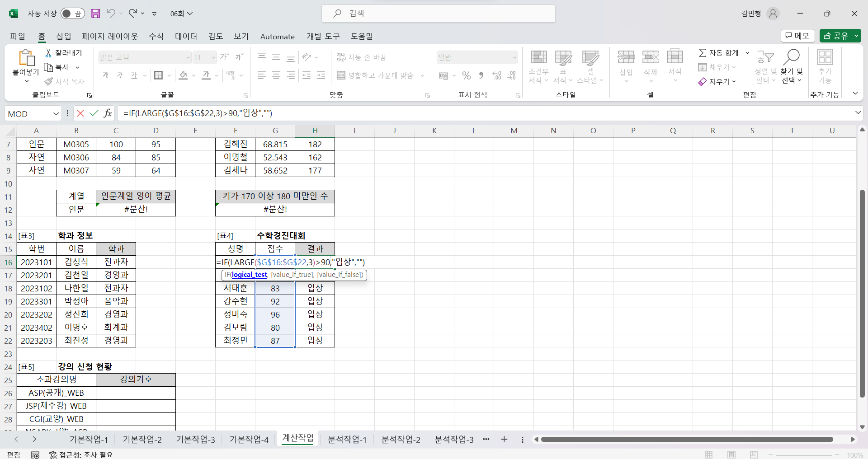Open Find & Select magnifier tool
The image size is (868, 459).
coord(792,57)
